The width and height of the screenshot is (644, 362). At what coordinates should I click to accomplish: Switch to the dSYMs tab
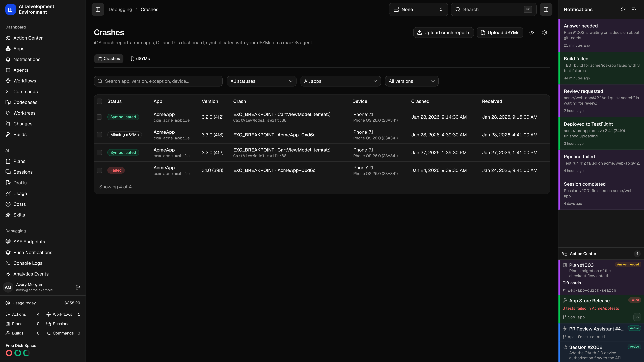coord(140,59)
